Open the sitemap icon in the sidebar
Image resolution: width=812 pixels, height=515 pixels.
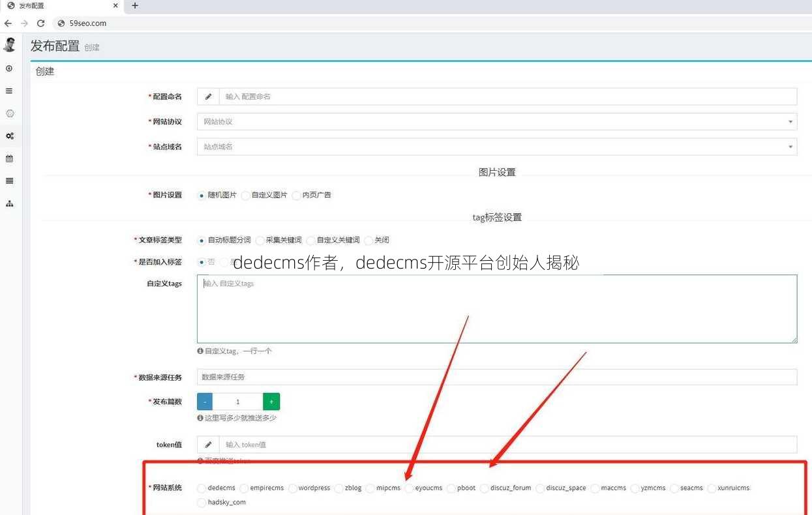[9, 203]
